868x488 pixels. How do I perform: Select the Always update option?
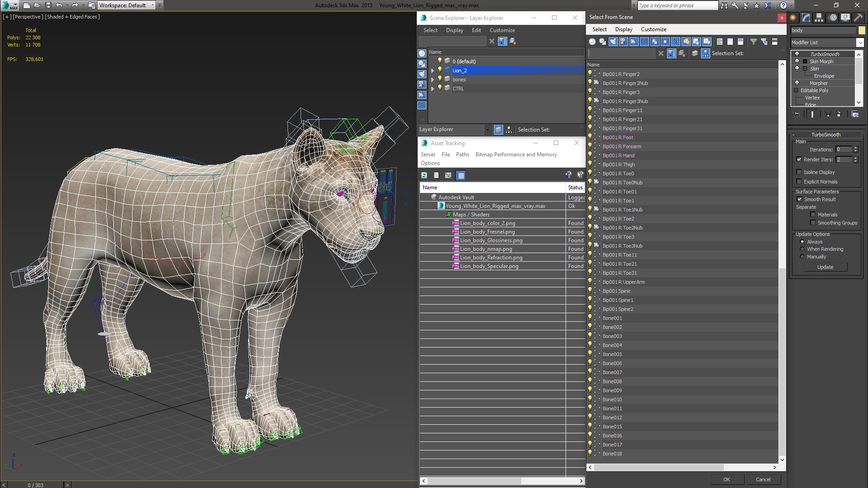click(x=802, y=242)
